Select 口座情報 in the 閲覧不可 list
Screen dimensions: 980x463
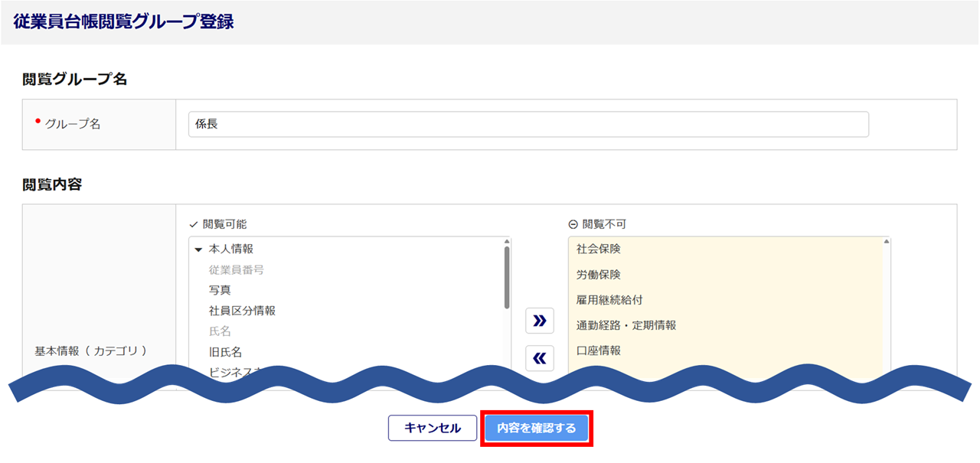598,351
